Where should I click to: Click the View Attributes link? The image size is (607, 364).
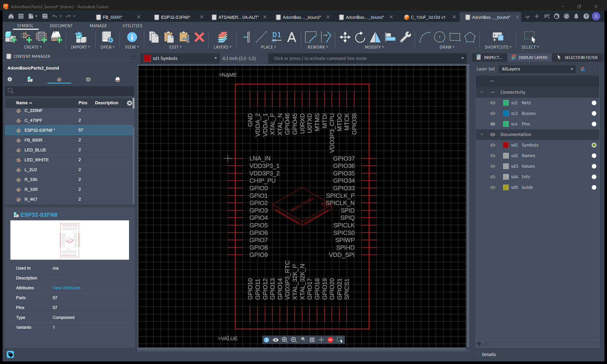pos(67,288)
